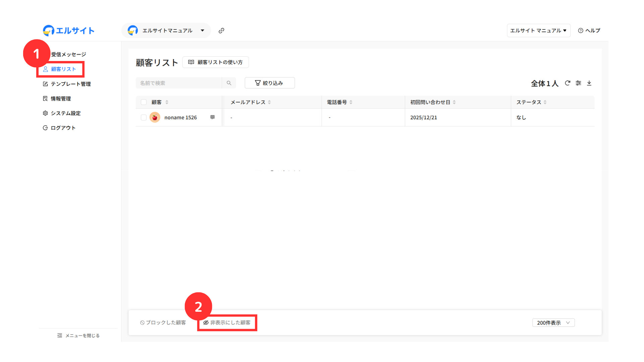The image size is (644, 362).
Task: Click the noname 1526 avatar thumbnail
Action: (155, 117)
